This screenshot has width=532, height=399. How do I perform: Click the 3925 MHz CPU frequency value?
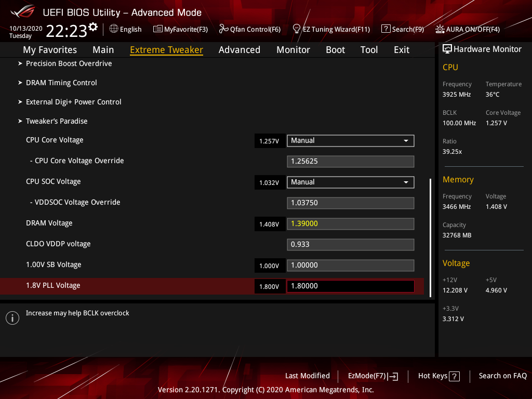[x=457, y=95]
